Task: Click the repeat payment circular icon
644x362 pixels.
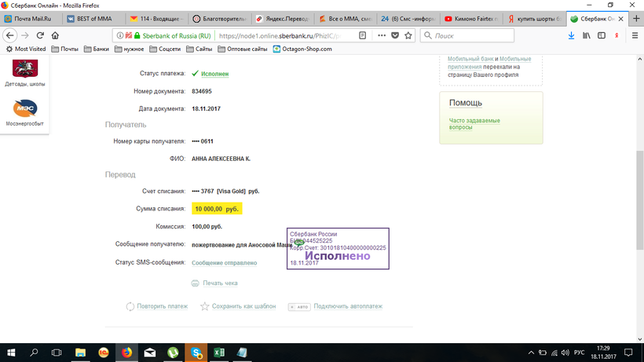Action: coord(130,306)
